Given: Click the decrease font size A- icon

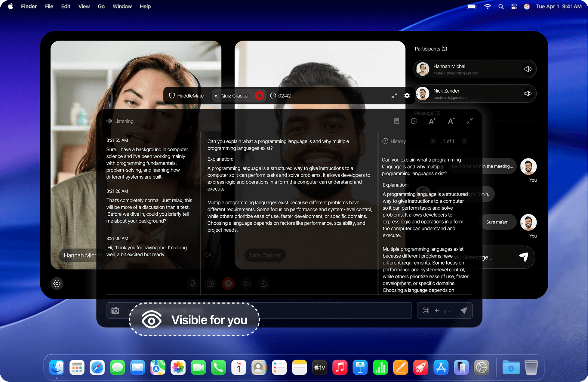Looking at the screenshot, I should coord(451,121).
